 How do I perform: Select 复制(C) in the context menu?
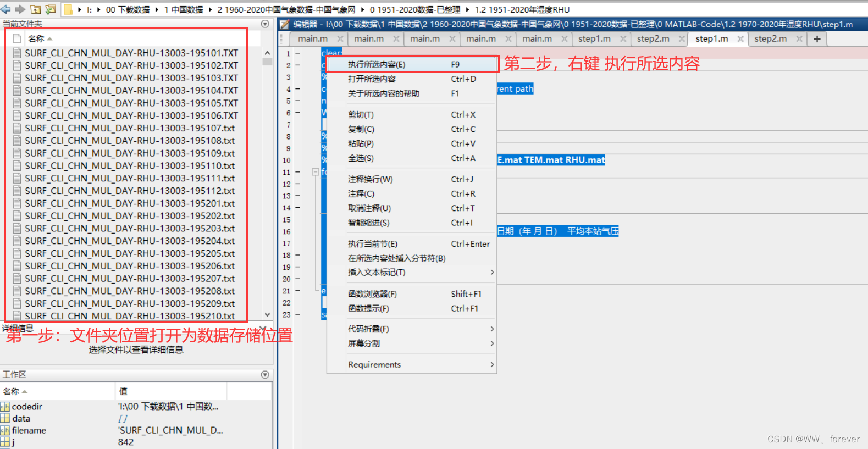point(412,129)
